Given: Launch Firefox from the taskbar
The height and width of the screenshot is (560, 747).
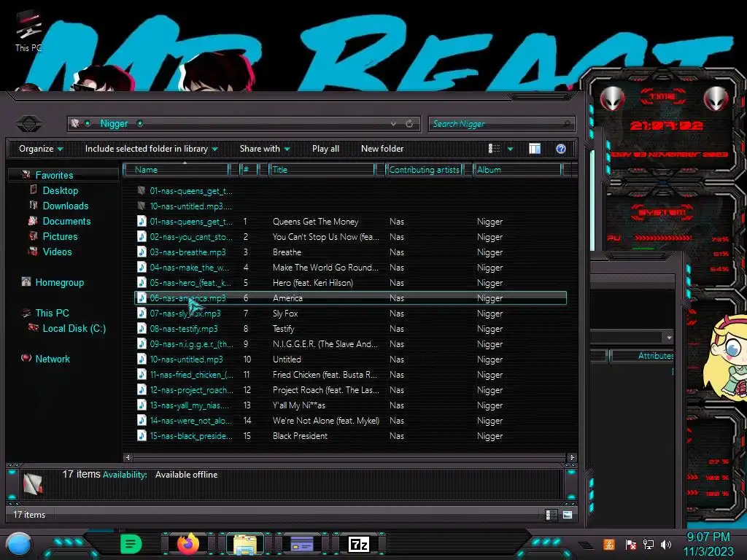Looking at the screenshot, I should pos(188,544).
